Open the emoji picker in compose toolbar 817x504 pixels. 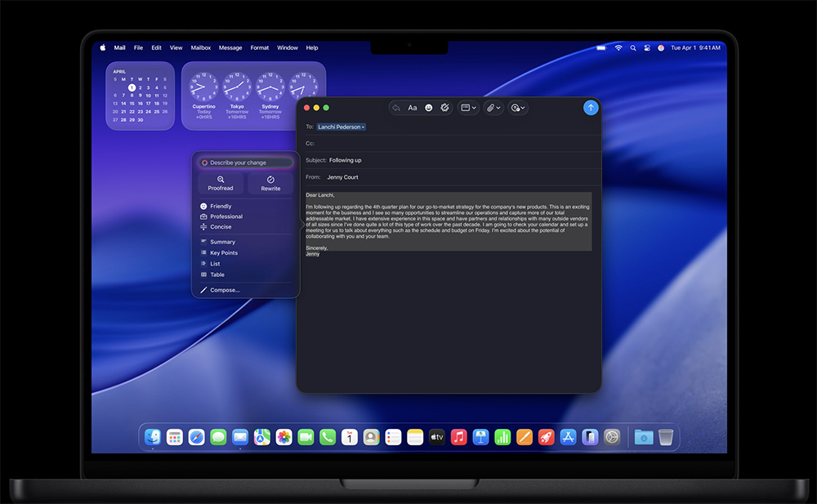tap(429, 108)
